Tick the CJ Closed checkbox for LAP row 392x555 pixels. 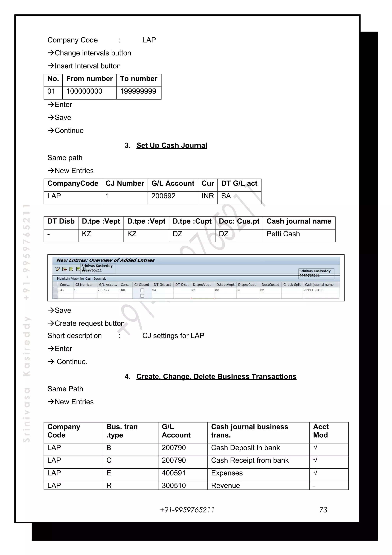pyautogui.click(x=142, y=290)
